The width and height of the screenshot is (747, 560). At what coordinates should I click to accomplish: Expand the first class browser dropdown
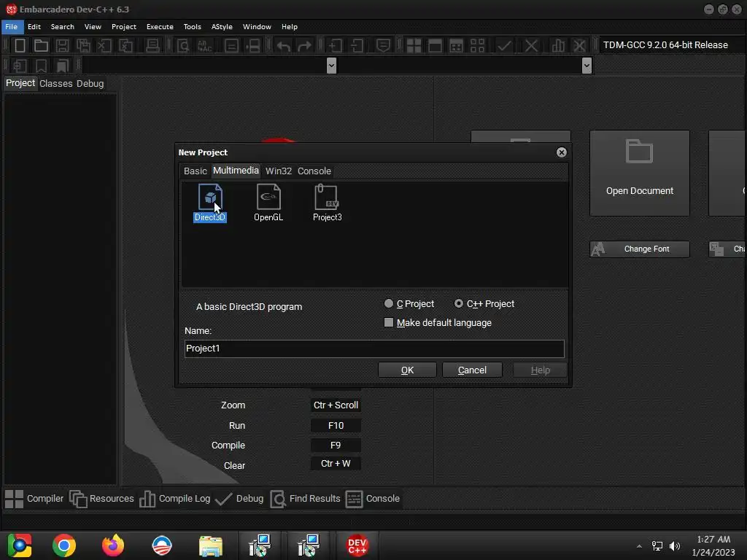click(332, 65)
